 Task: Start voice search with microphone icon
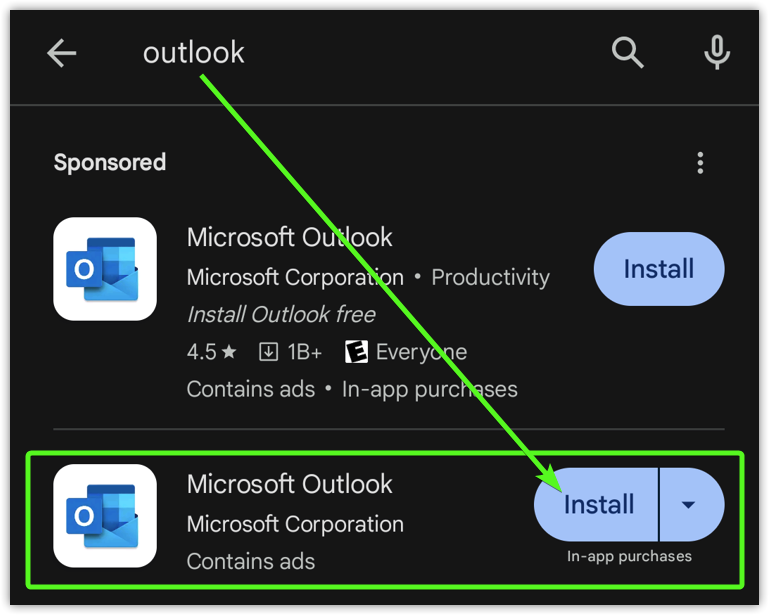pos(717,52)
